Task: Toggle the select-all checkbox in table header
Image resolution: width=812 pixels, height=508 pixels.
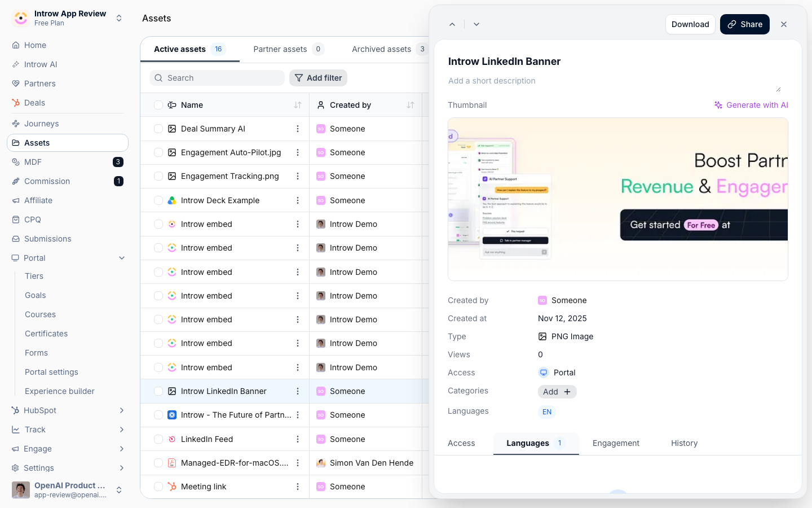Action: 158,105
